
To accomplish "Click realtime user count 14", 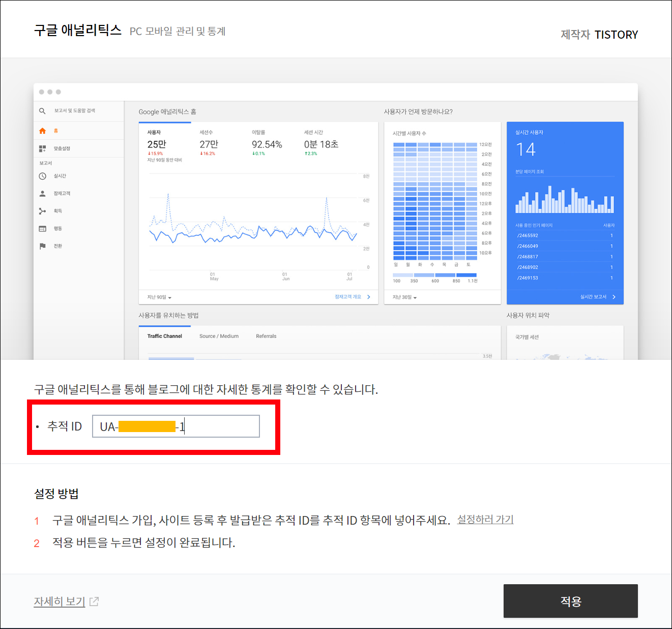I will tap(525, 150).
